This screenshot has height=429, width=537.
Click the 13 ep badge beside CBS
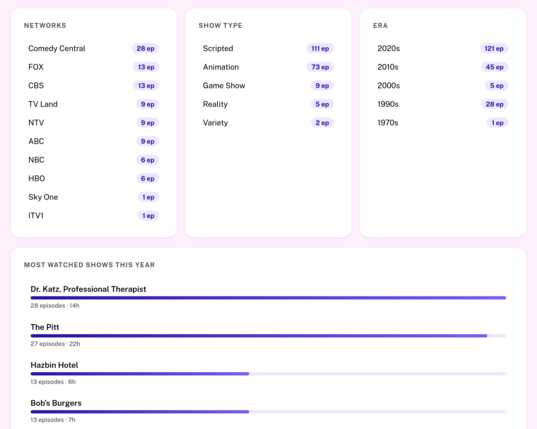(x=146, y=86)
